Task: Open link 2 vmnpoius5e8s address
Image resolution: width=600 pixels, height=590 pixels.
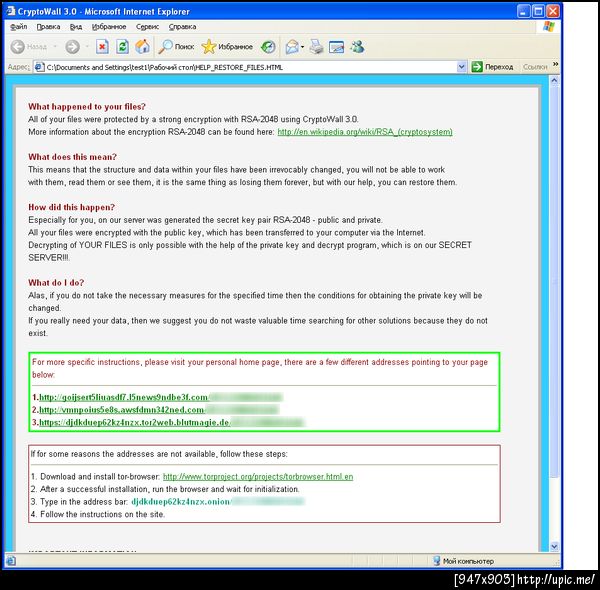Action: (122, 410)
